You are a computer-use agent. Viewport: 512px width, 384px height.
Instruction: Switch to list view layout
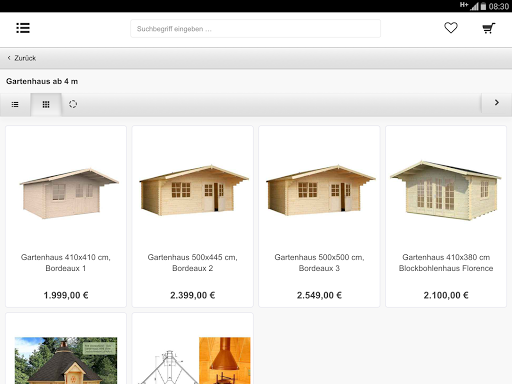pyautogui.click(x=15, y=104)
